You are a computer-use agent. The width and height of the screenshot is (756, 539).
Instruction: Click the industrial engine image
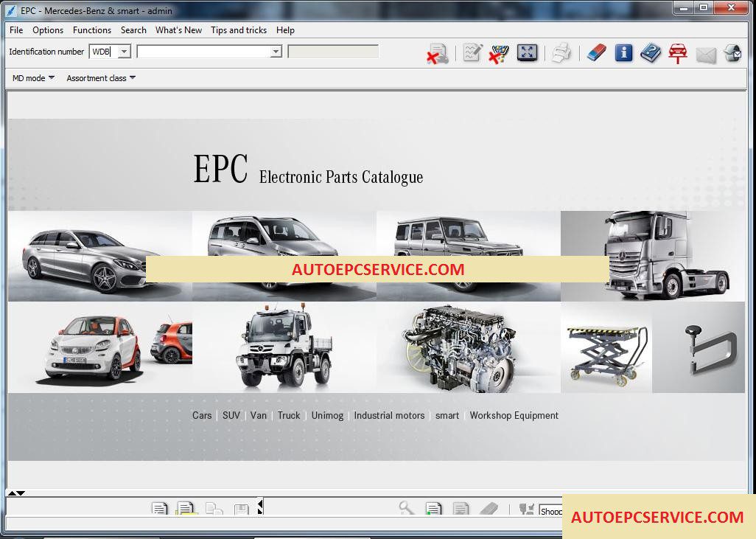click(469, 347)
